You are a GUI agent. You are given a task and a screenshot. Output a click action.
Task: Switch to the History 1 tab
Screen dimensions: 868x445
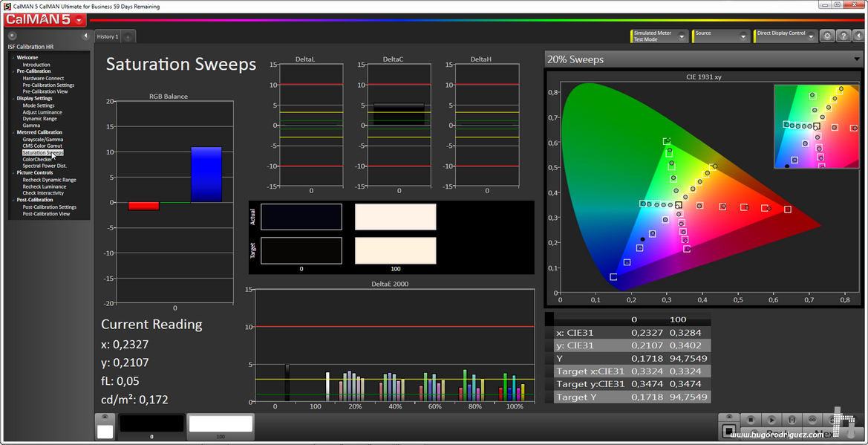pyautogui.click(x=108, y=36)
